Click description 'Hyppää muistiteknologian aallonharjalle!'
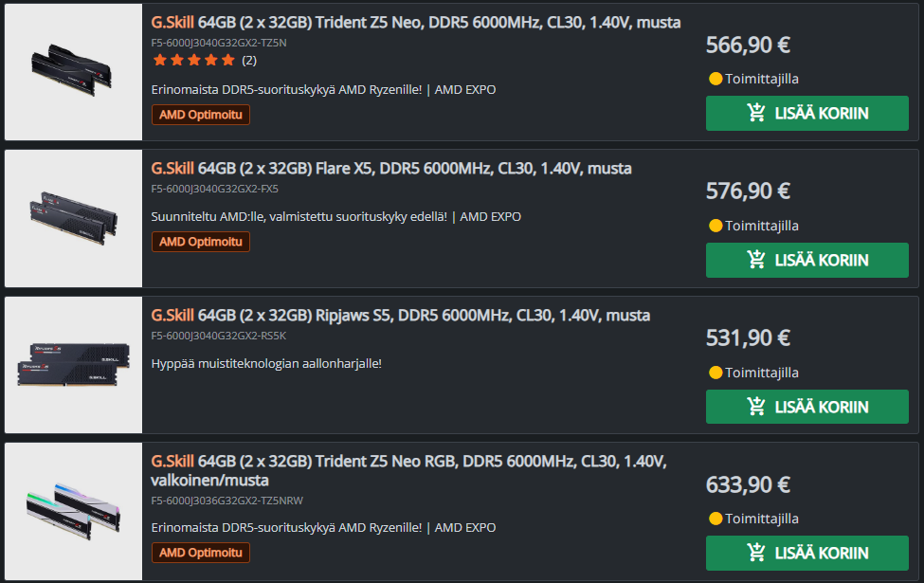The width and height of the screenshot is (924, 583). (266, 364)
